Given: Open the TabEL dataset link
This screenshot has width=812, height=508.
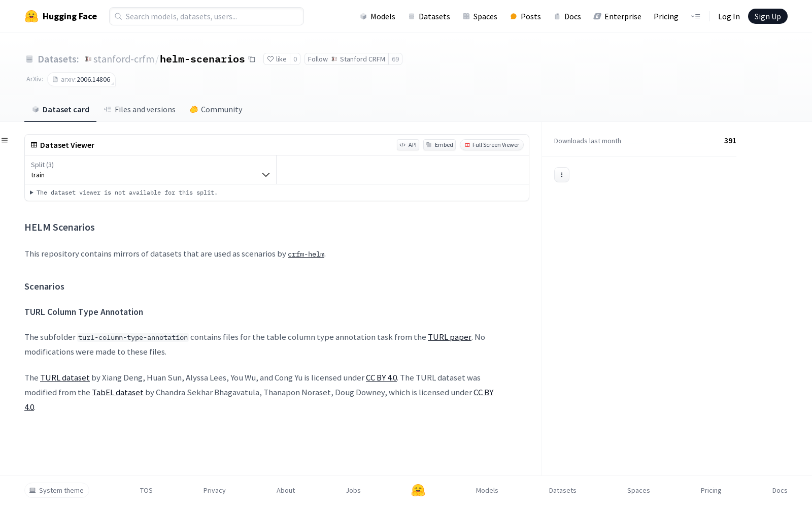Looking at the screenshot, I should click(x=118, y=392).
